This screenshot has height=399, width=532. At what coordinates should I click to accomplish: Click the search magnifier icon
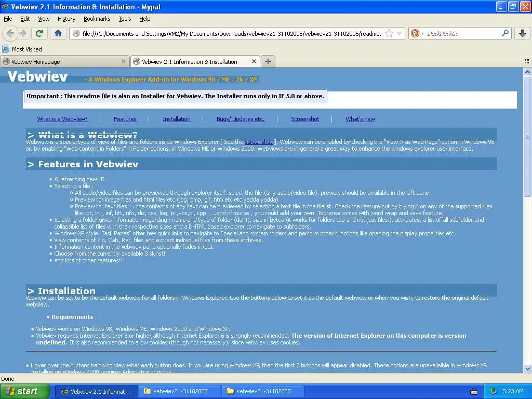click(x=505, y=33)
